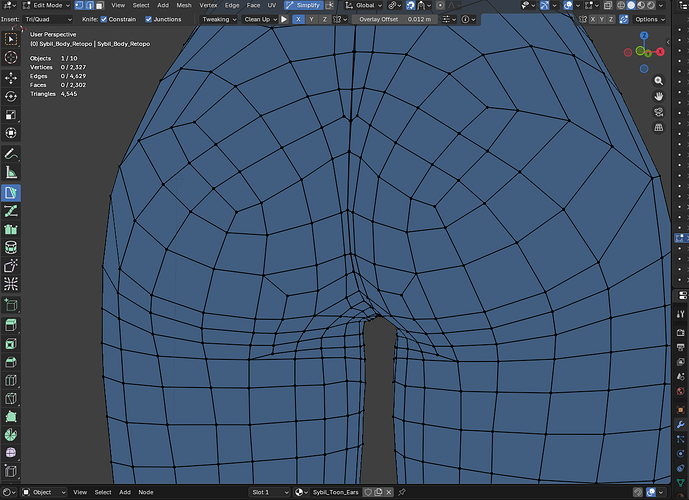Screen dimensions: 689x500
Task: Pin the shader editor material with pushpin
Action: tap(402, 492)
